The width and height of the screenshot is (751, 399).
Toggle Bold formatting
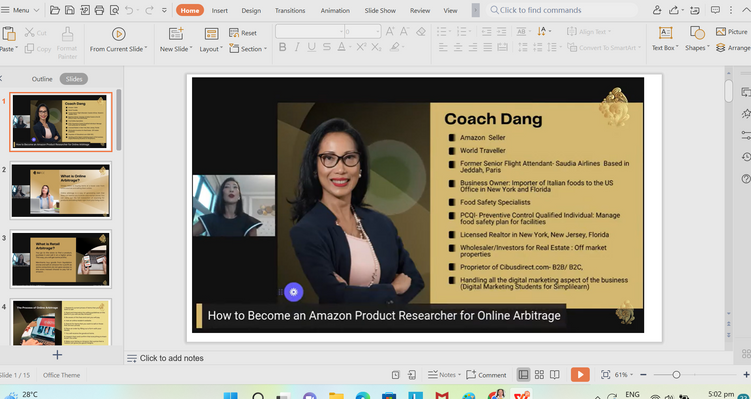283,47
